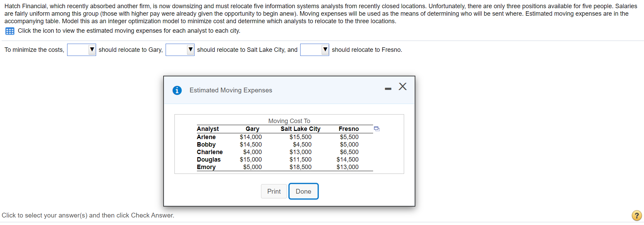Open the table icon for moving expenses

(10, 31)
